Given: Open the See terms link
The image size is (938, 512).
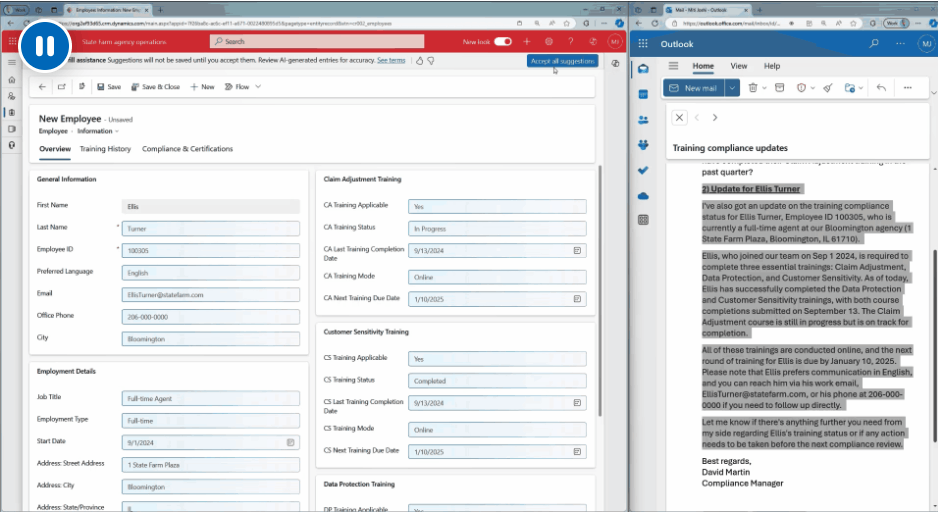Looking at the screenshot, I should pos(391,60).
